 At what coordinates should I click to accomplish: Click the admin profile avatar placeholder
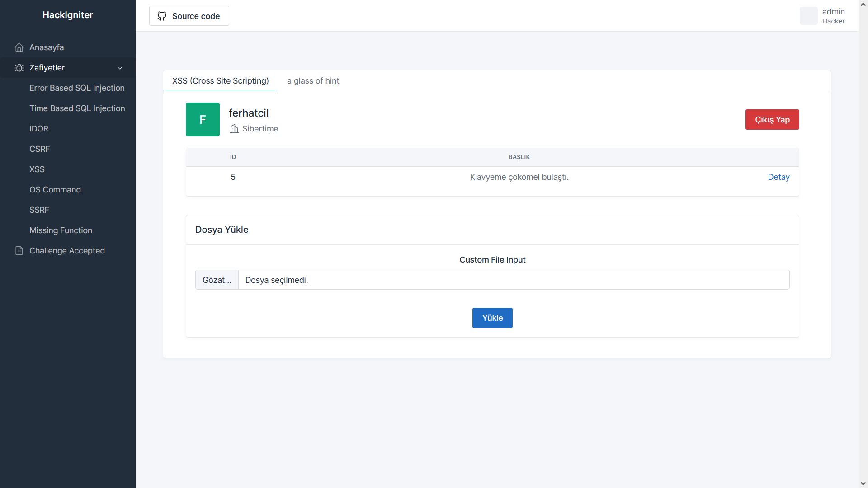pyautogui.click(x=808, y=16)
